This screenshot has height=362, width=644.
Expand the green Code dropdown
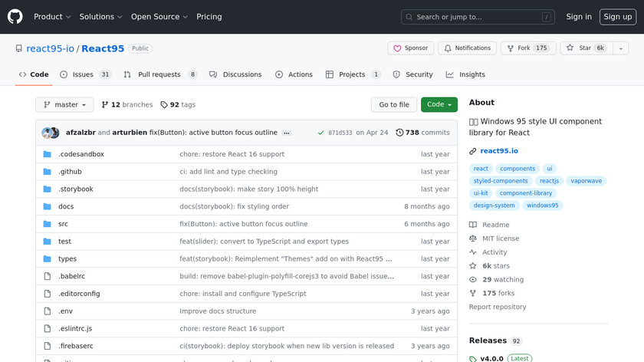click(439, 105)
